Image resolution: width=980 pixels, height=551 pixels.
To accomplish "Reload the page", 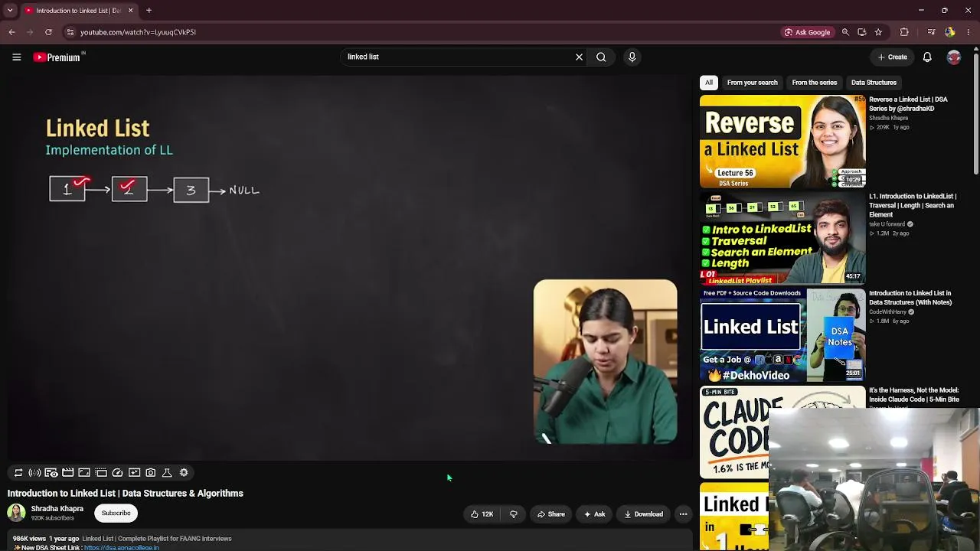I will coord(48,32).
